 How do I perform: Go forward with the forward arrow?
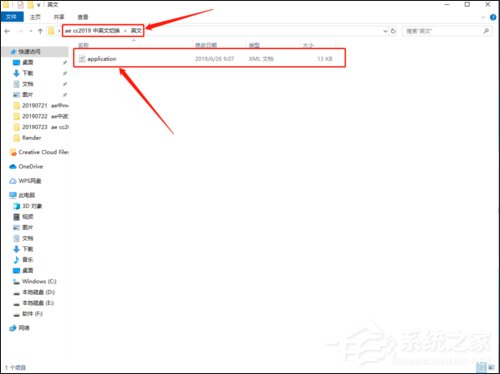(21, 31)
